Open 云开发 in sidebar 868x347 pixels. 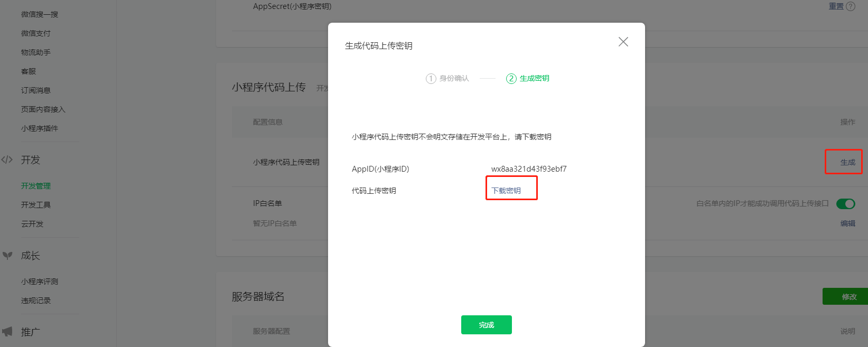[32, 224]
